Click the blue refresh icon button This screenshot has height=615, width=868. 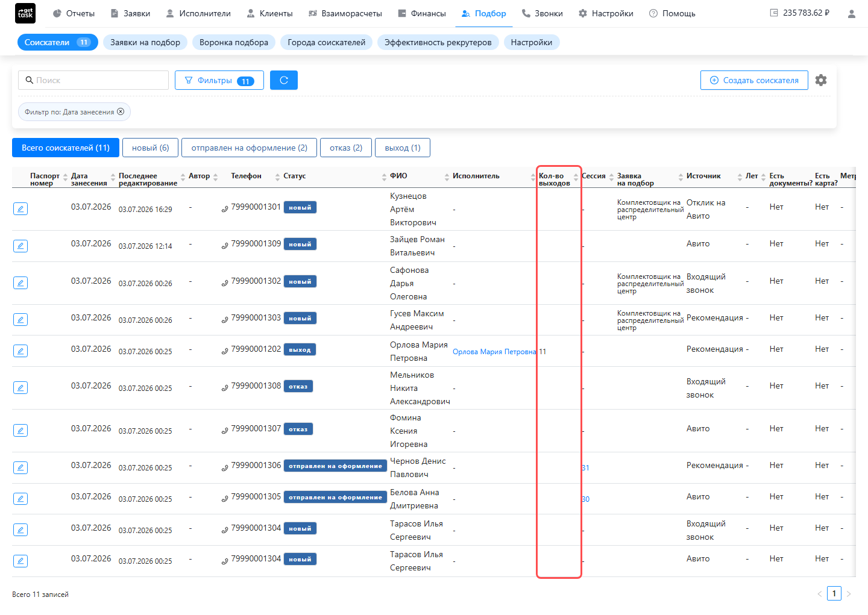click(284, 80)
